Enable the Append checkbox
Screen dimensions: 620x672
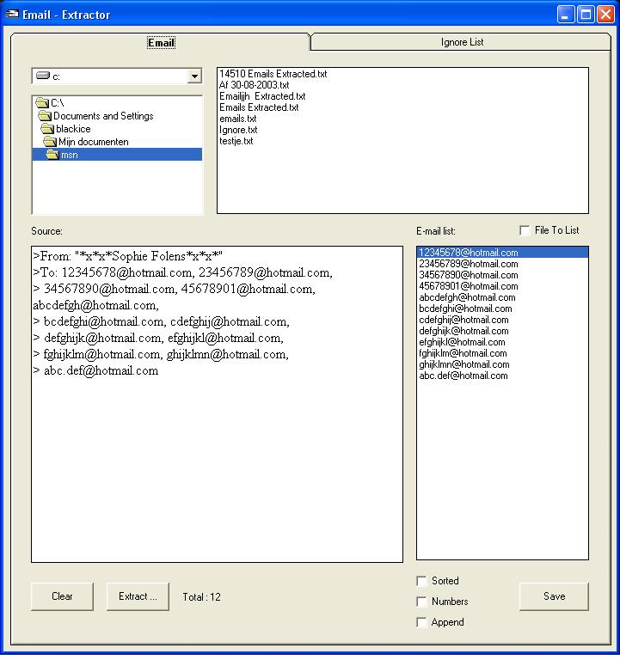[421, 623]
